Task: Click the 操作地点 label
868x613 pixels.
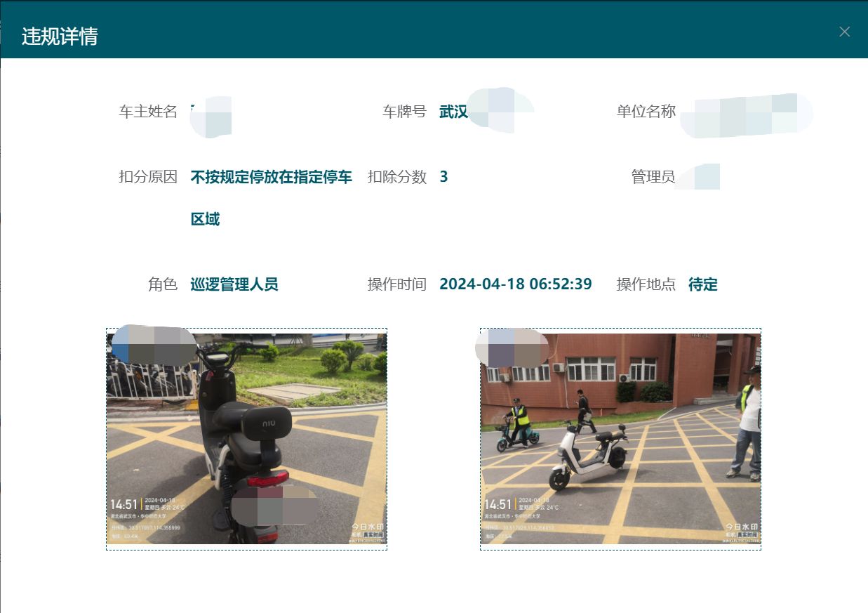Action: [646, 284]
